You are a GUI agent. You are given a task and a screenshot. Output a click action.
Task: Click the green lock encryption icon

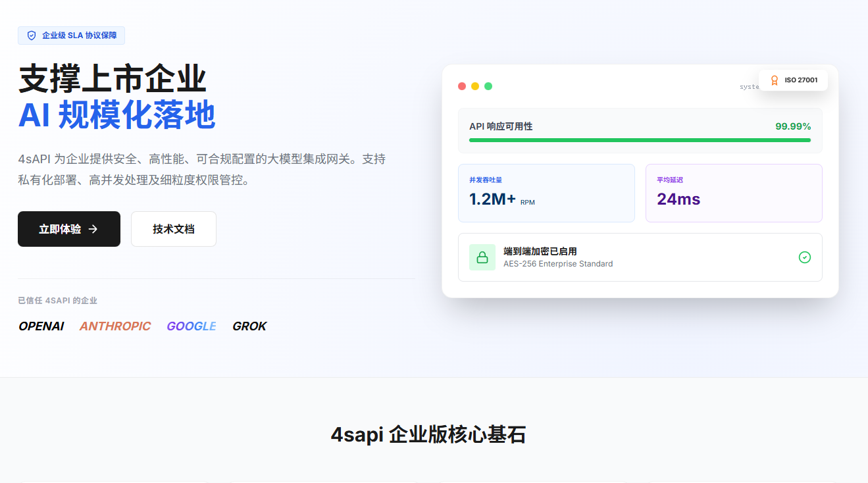pos(482,257)
